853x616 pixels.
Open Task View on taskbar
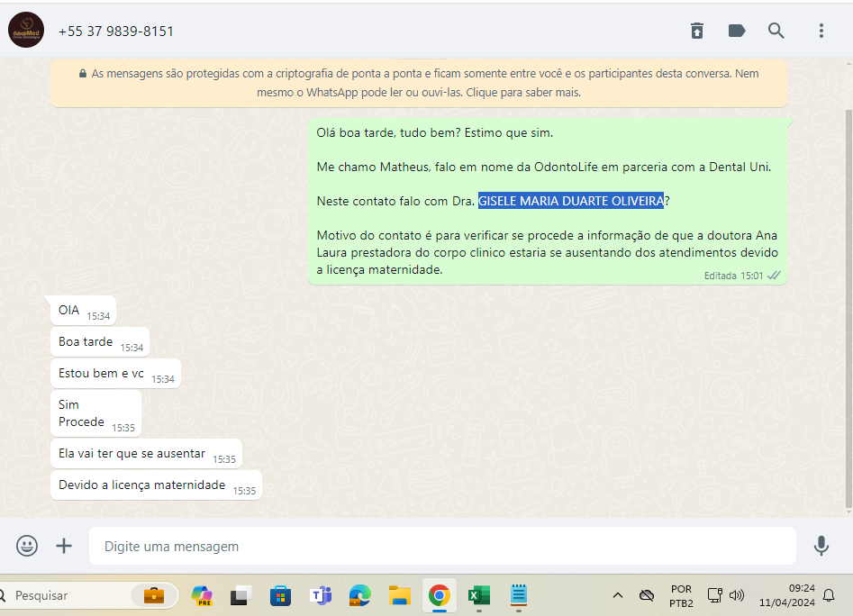coord(240,595)
